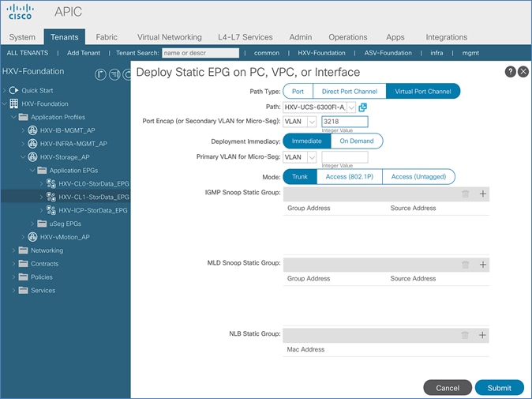Select HXV-ICP-StorData_EPG in the tree

coord(93,210)
